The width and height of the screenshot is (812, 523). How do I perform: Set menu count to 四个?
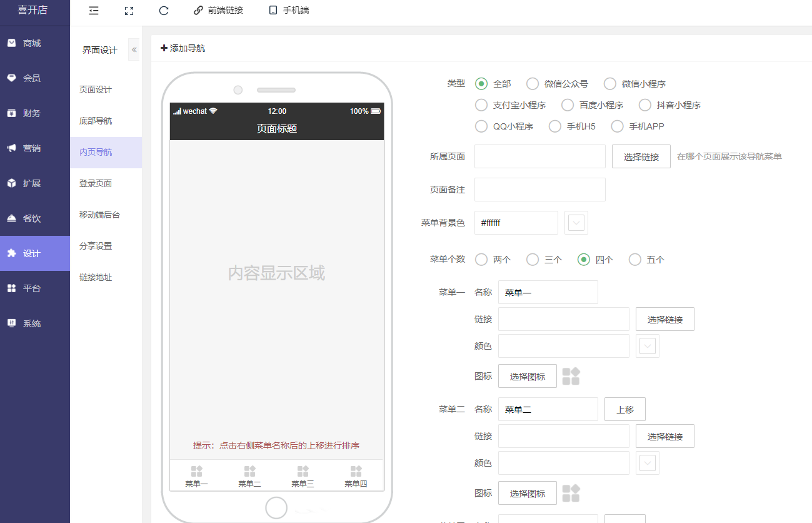pos(584,260)
